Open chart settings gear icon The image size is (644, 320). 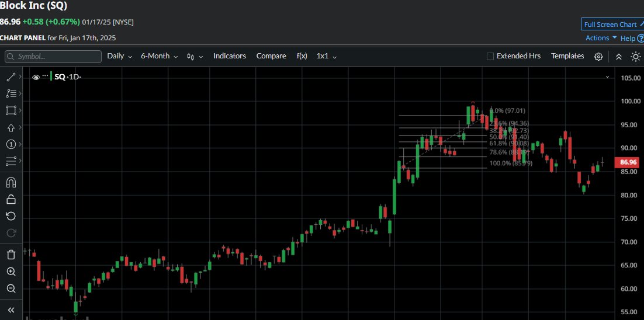coord(598,57)
